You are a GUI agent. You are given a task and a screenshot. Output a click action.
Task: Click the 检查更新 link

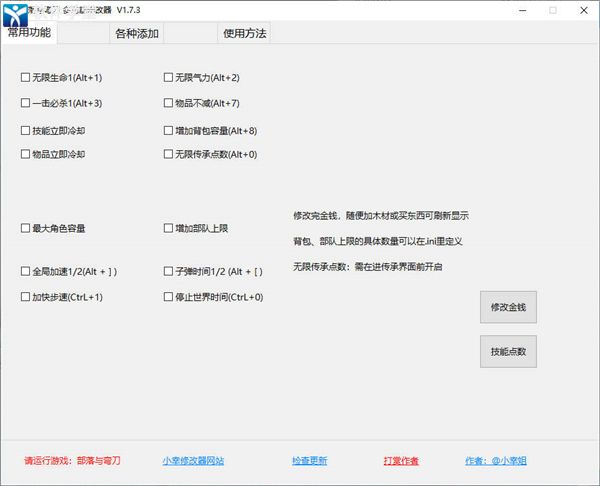[x=309, y=461]
